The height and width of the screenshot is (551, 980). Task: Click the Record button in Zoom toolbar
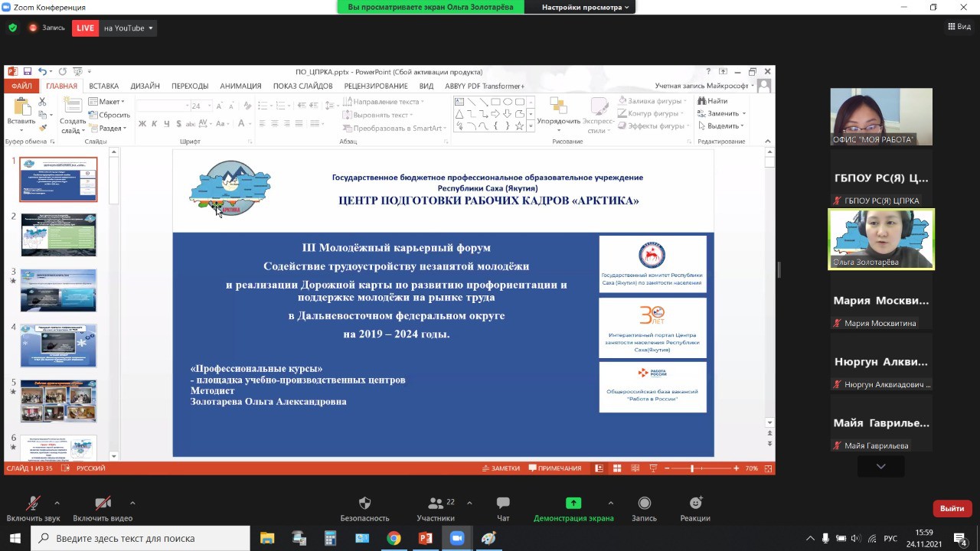[644, 509]
